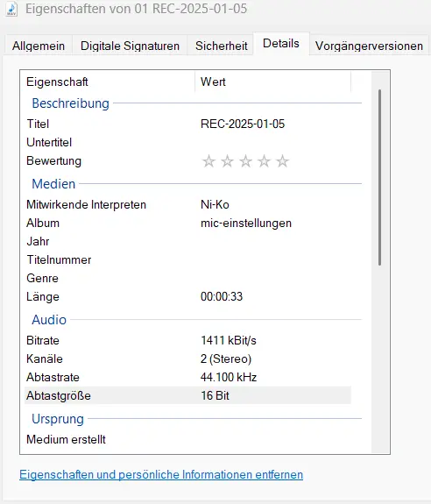Select the Genre property label
The width and height of the screenshot is (431, 504).
pos(42,278)
